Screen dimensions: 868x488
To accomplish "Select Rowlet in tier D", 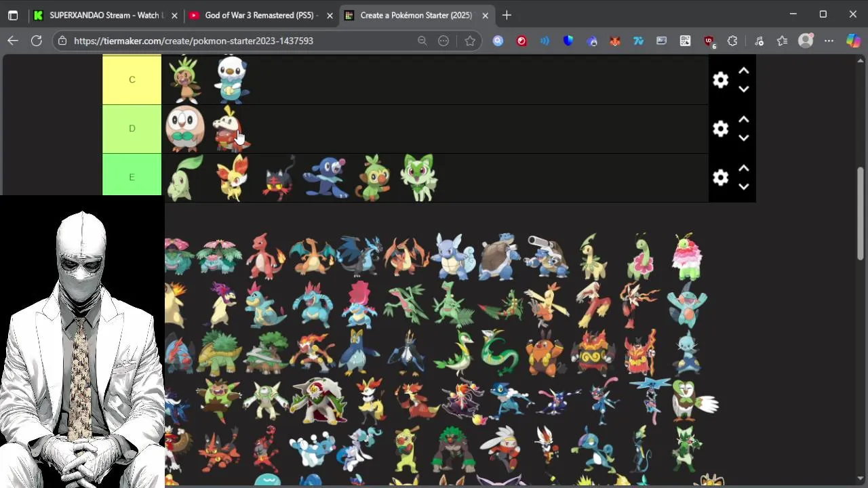I will point(184,129).
